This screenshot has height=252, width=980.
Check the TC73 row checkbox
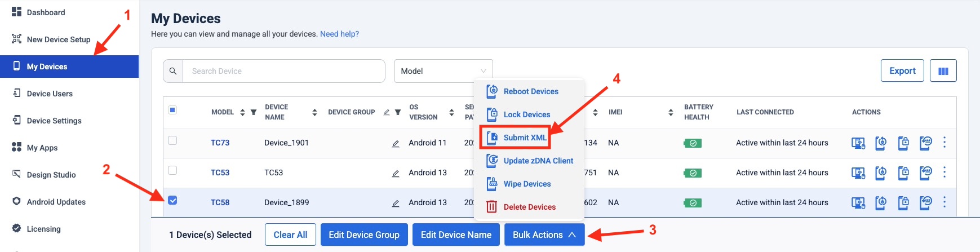coord(172,140)
